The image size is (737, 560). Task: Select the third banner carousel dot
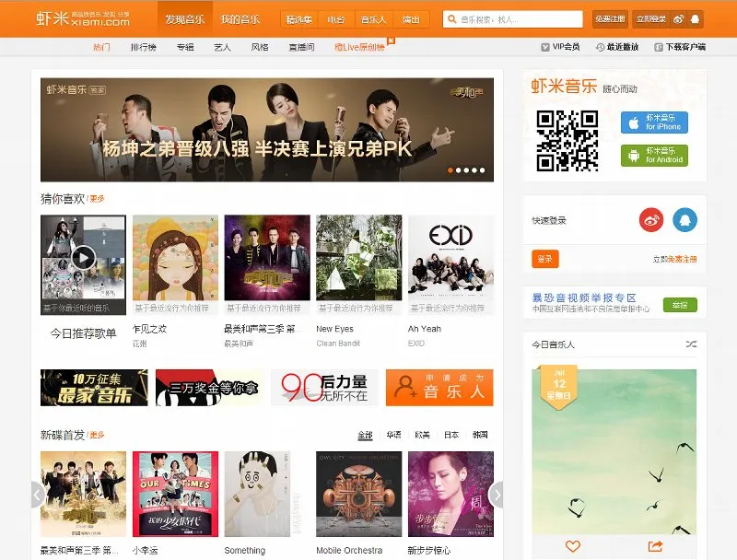point(466,170)
